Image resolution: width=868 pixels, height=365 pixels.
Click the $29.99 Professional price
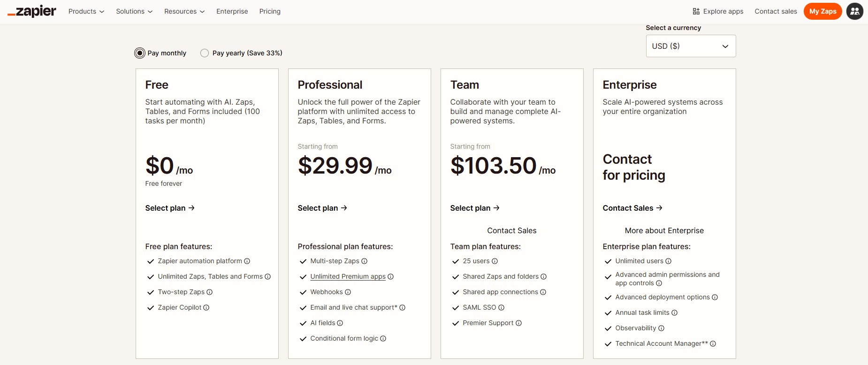click(335, 166)
